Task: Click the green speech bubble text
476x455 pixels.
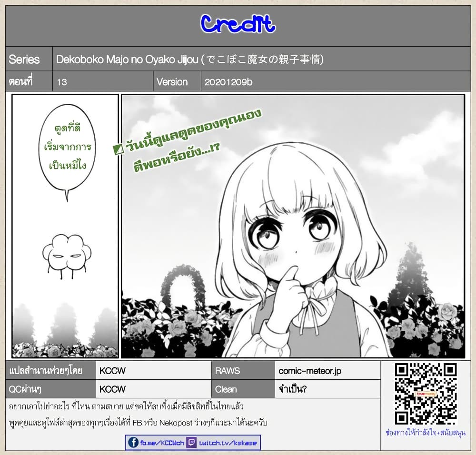Action: tap(68, 147)
